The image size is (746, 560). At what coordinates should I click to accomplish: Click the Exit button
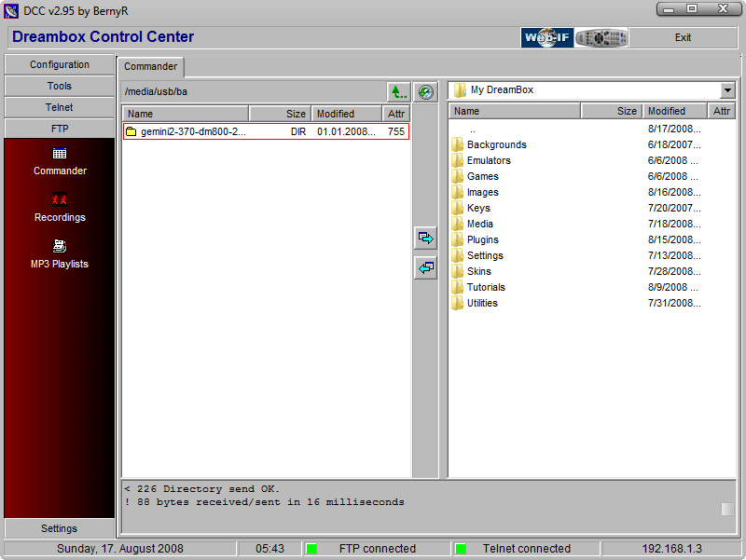683,37
